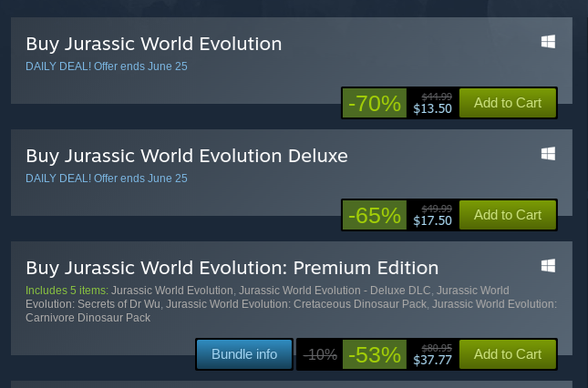Click the "Premium Edition" purchase heading
The width and height of the screenshot is (588, 388).
[x=232, y=268]
